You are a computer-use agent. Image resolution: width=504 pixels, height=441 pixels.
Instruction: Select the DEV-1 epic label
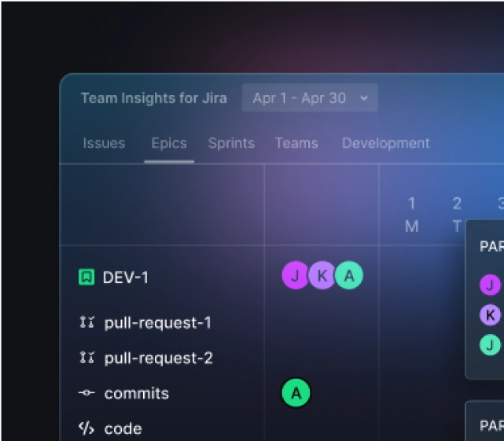click(125, 277)
